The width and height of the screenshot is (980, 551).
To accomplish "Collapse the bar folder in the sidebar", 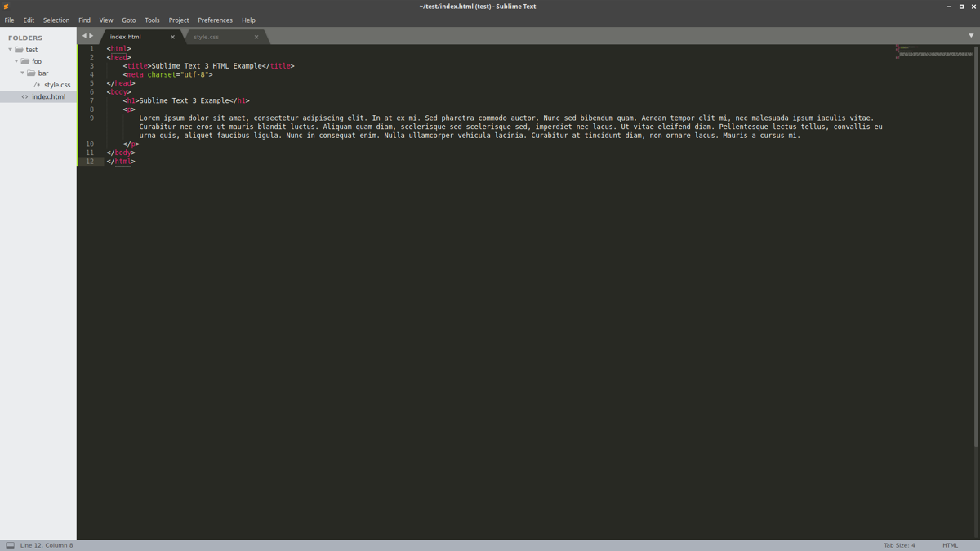I will 22,73.
